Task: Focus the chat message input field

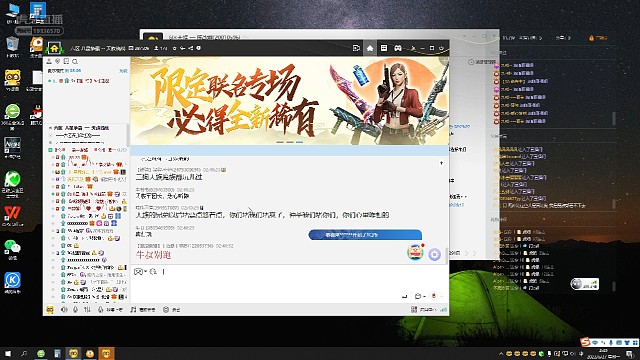Action: [x=289, y=284]
